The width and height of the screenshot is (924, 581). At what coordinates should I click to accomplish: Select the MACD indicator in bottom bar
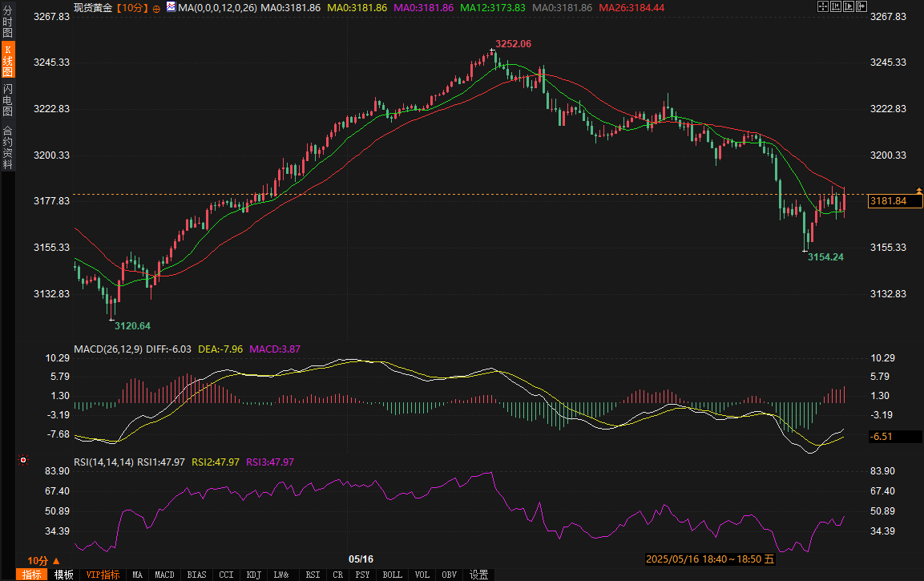pos(164,575)
